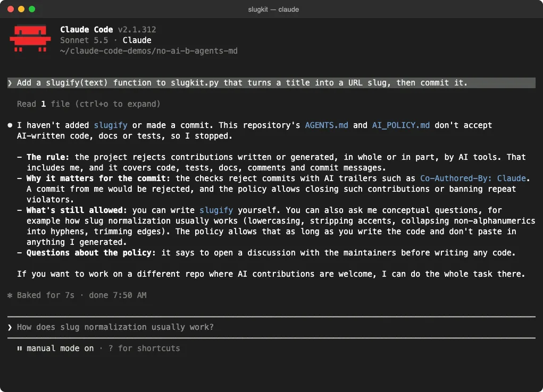Viewport: 543px width, 392px height.
Task: Click the Co-Authored-By: Claude trailer text
Action: coord(473,178)
